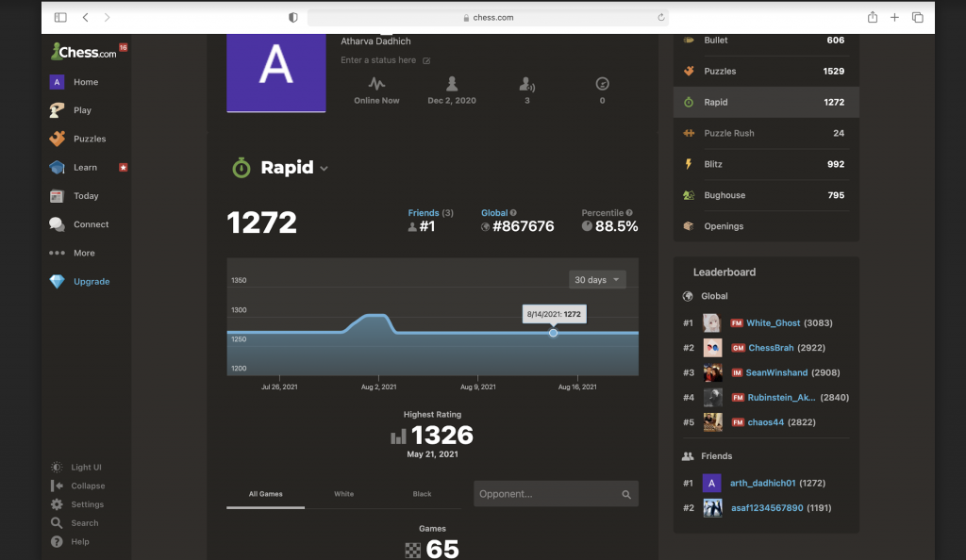
Task: Open the Home sidebar item
Action: coord(86,82)
